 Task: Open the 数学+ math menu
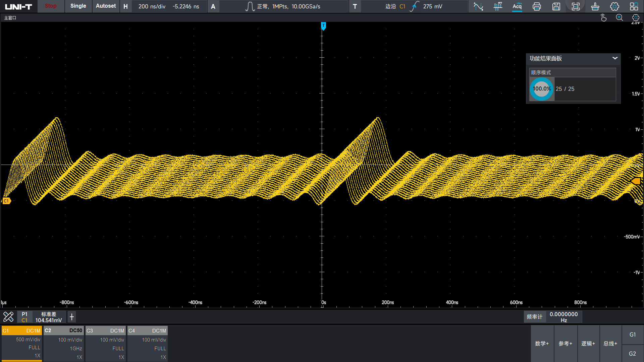(542, 344)
